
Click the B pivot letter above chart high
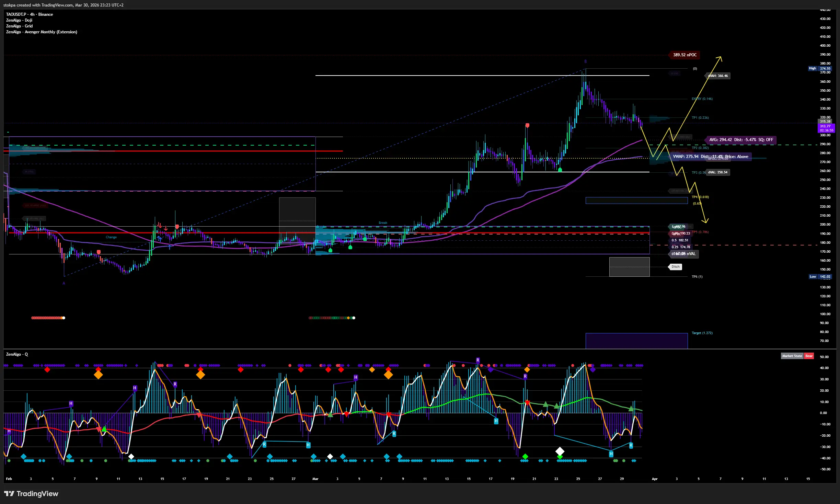tap(586, 61)
